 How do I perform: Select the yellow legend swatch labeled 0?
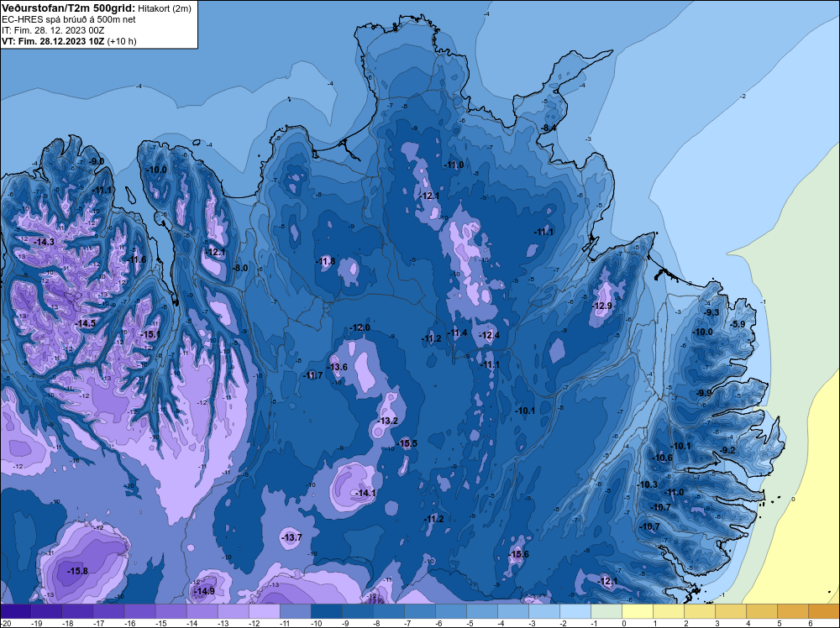637,611
